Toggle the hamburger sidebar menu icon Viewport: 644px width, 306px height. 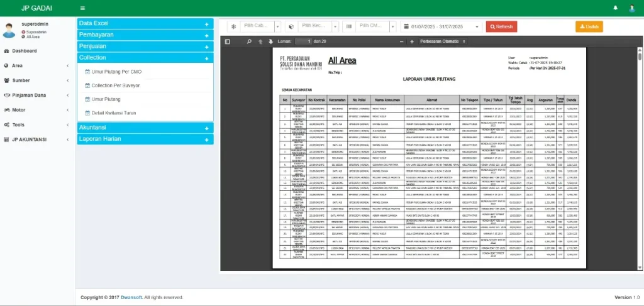(x=82, y=8)
